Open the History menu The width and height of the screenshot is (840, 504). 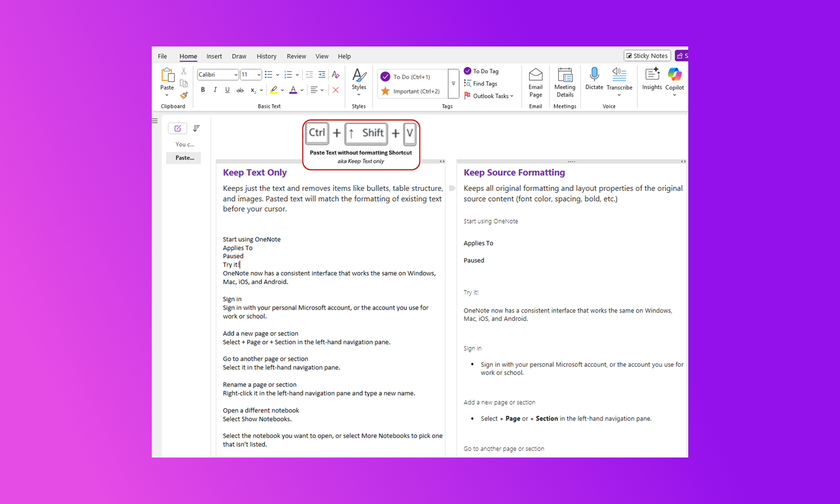[x=267, y=56]
